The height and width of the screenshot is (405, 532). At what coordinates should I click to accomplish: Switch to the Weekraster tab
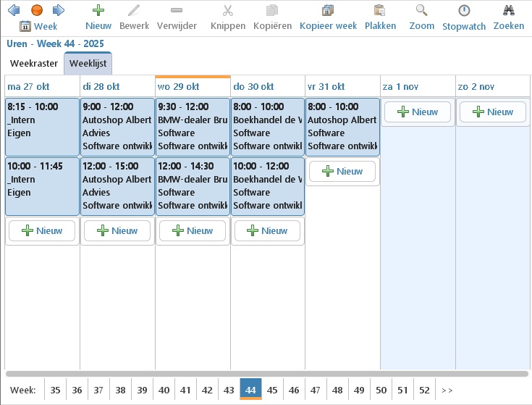34,64
